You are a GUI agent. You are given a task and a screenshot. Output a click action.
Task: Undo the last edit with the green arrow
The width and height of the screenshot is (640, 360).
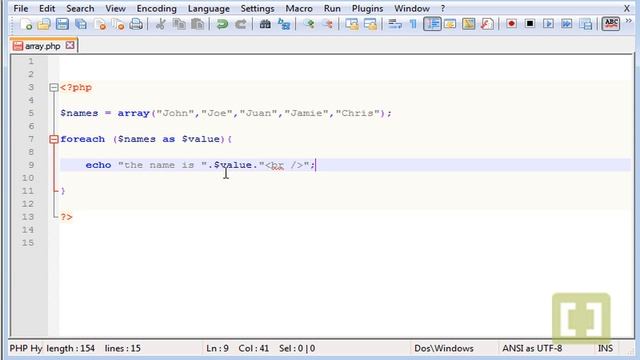click(222, 24)
